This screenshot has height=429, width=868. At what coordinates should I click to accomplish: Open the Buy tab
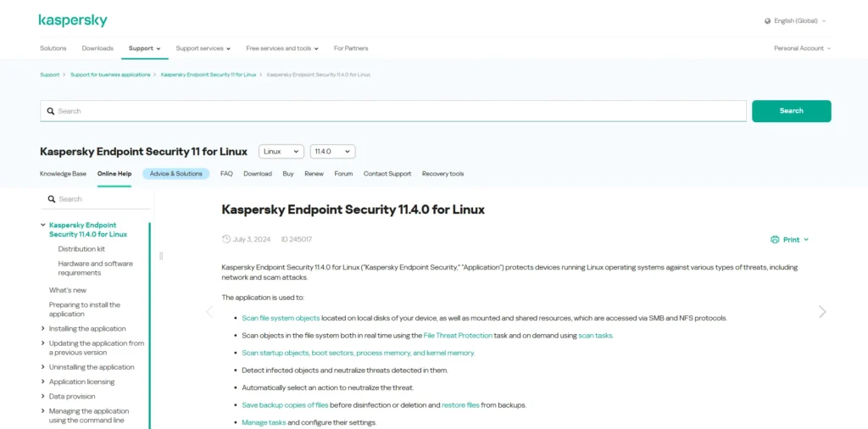click(x=288, y=174)
